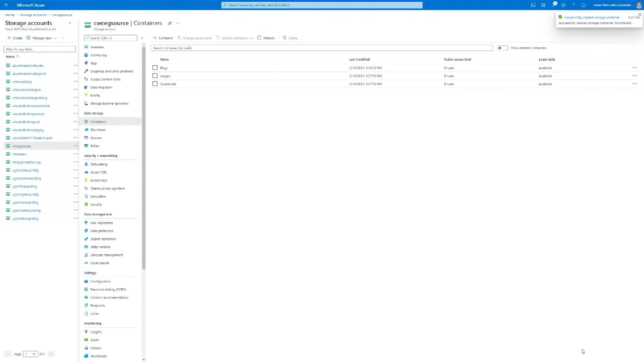The width and height of the screenshot is (644, 362).
Task: Select File shares under Data storage
Action: click(98, 130)
